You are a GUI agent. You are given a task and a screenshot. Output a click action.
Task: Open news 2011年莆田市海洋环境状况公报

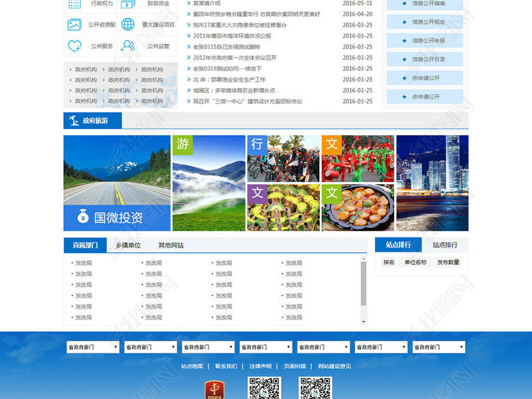[x=232, y=36]
